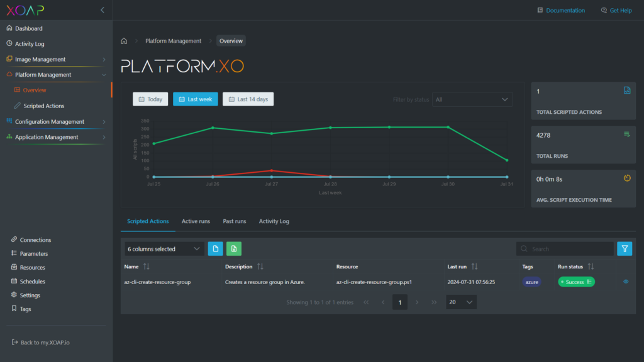Viewport: 644px width, 362px height.
Task: Go to the last results page
Action: pyautogui.click(x=434, y=302)
